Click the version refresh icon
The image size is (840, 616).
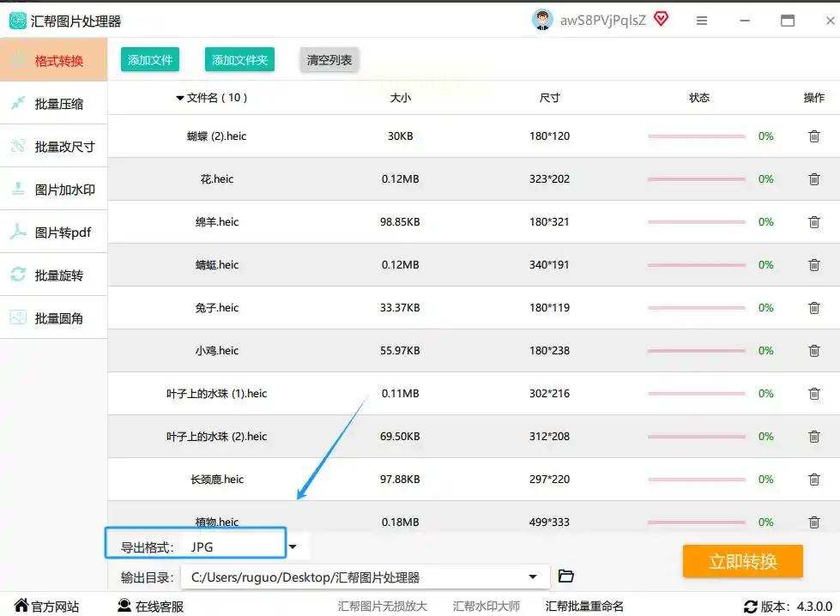(x=751, y=607)
